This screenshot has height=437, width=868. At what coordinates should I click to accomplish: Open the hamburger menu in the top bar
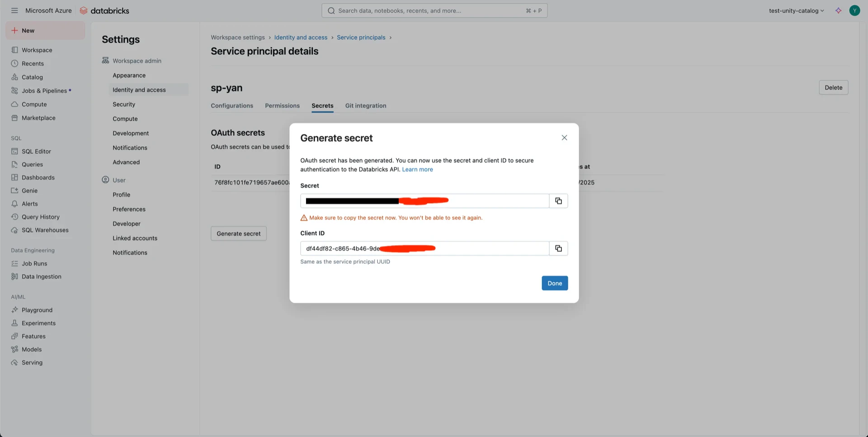14,10
